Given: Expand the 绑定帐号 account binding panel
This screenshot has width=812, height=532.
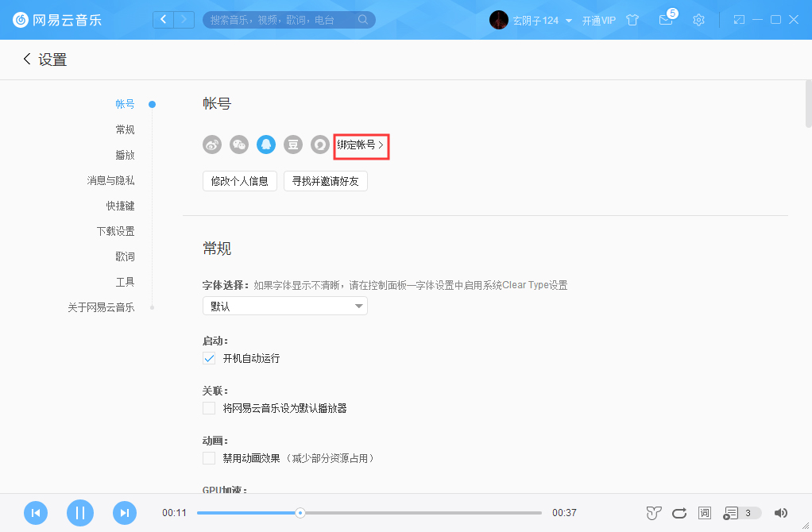Looking at the screenshot, I should tap(360, 145).
